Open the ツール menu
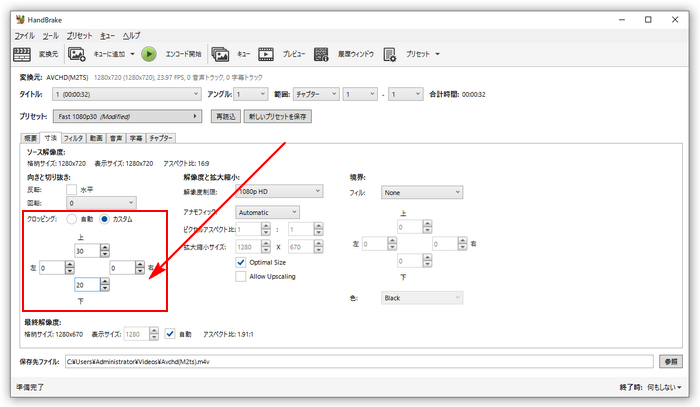 click(50, 36)
